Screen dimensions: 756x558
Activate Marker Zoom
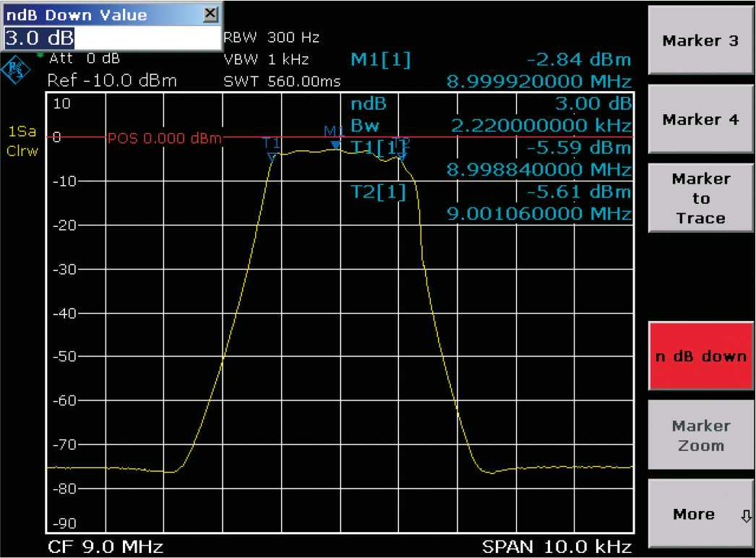pyautogui.click(x=700, y=435)
